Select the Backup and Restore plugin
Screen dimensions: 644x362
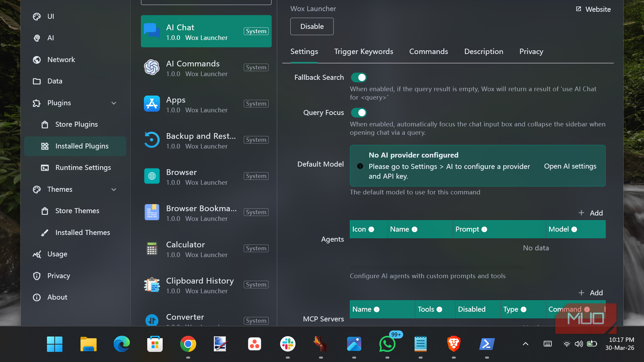[206, 140]
